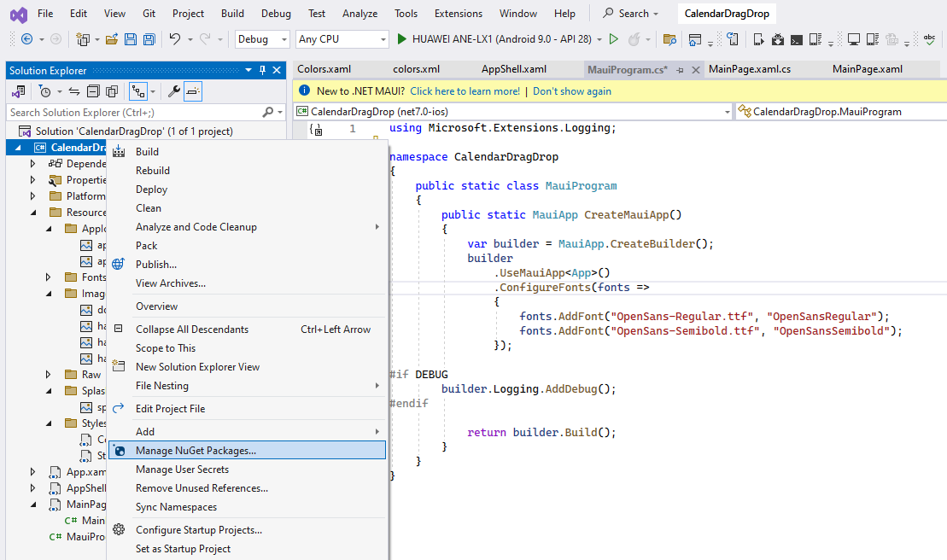The height and width of the screenshot is (560, 947).
Task: Click the search magnifier in Solution Explorer
Action: coord(268,112)
